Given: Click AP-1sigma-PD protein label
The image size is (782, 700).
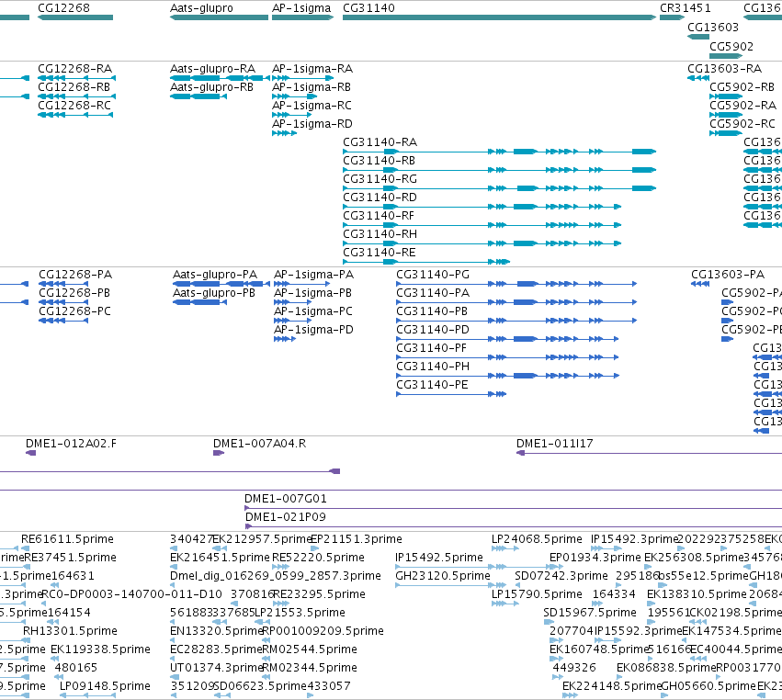Looking at the screenshot, I should [x=313, y=330].
